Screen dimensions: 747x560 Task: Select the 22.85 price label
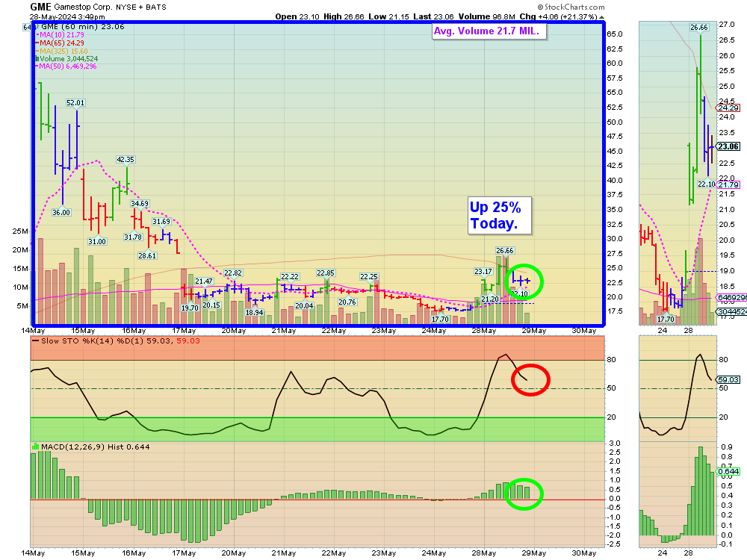point(326,273)
